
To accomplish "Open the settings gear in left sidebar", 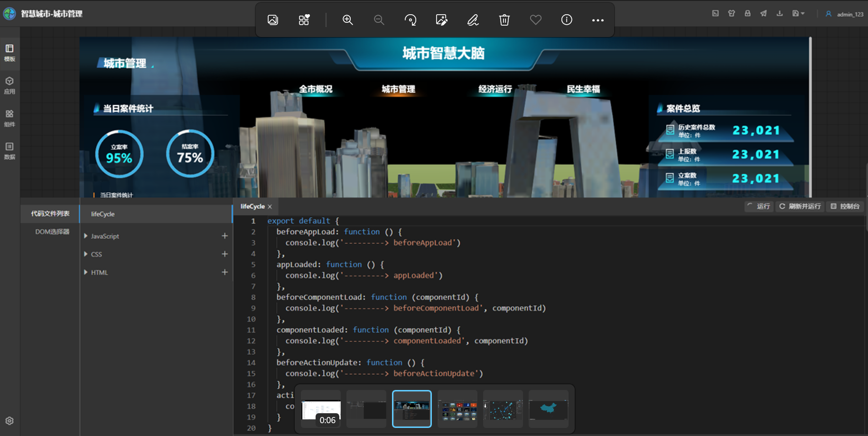I will tap(9, 421).
